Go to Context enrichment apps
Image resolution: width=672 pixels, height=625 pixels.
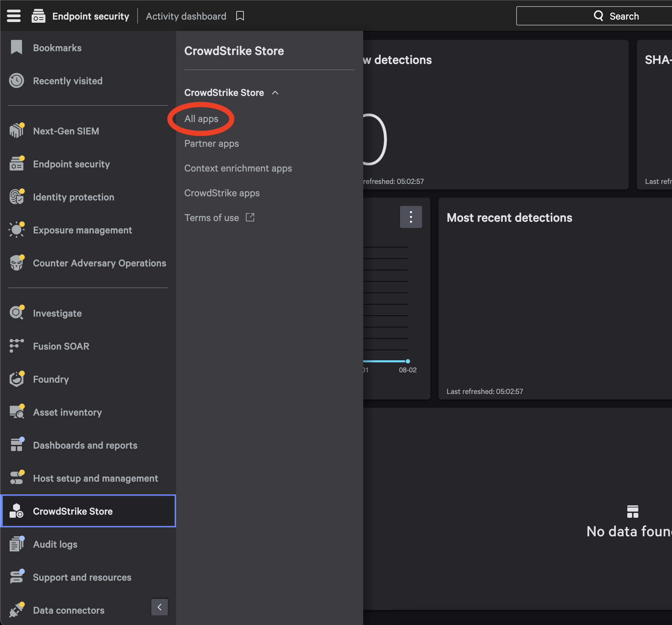coord(238,168)
